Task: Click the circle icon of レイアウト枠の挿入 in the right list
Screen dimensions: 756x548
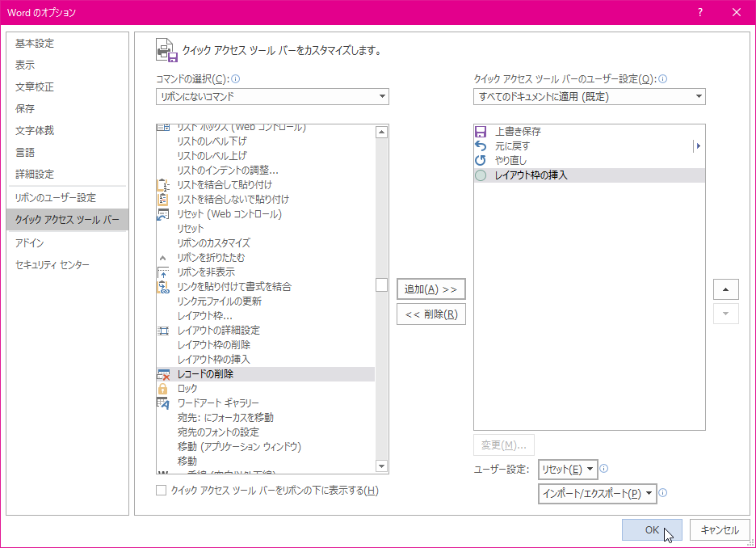Action: tap(481, 175)
